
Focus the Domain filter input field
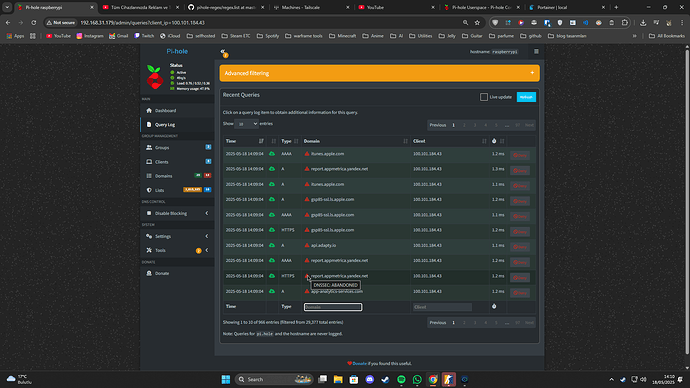point(333,307)
